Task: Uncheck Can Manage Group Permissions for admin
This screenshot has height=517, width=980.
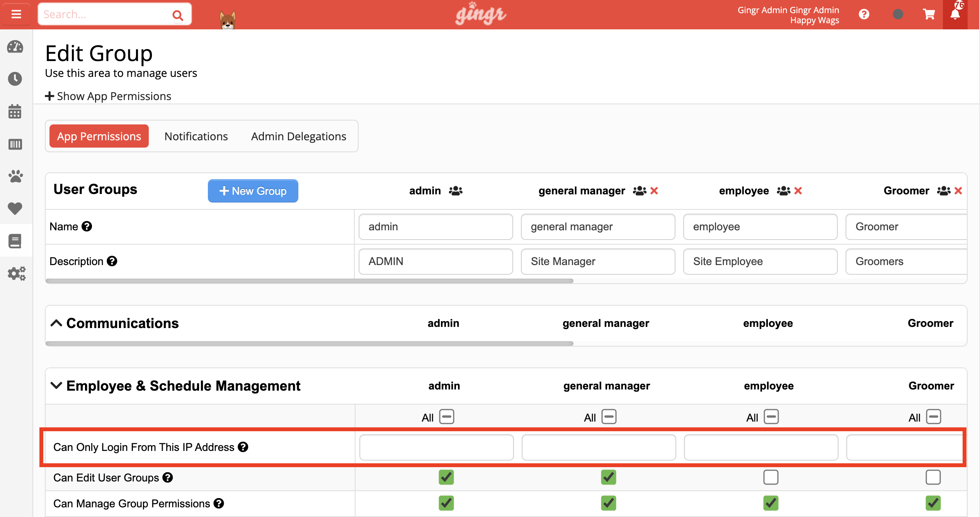Action: coord(446,503)
